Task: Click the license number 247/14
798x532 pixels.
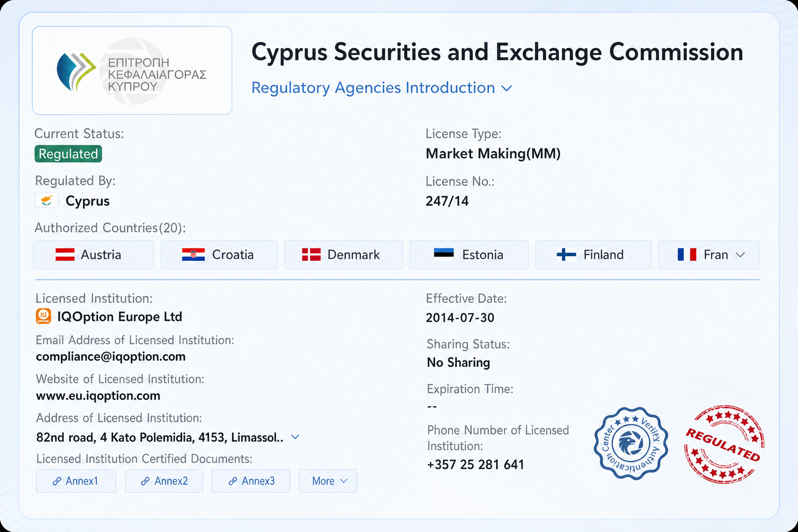Action: 447,201
